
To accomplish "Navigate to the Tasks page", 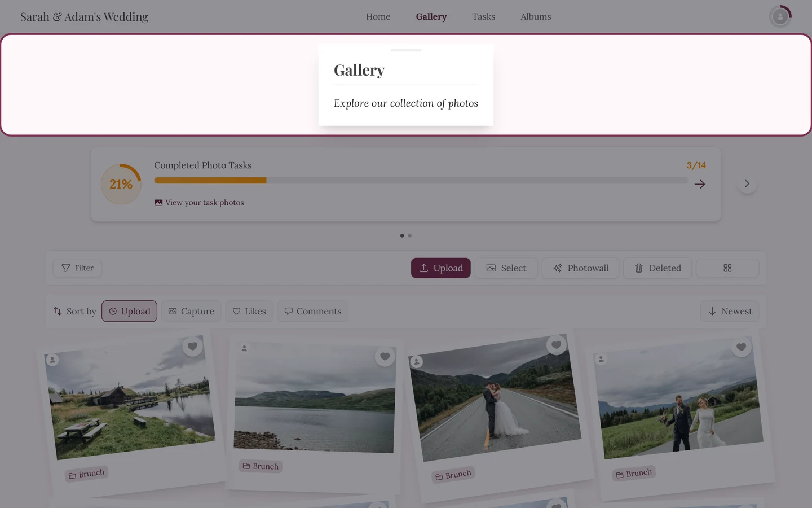I will tap(484, 17).
